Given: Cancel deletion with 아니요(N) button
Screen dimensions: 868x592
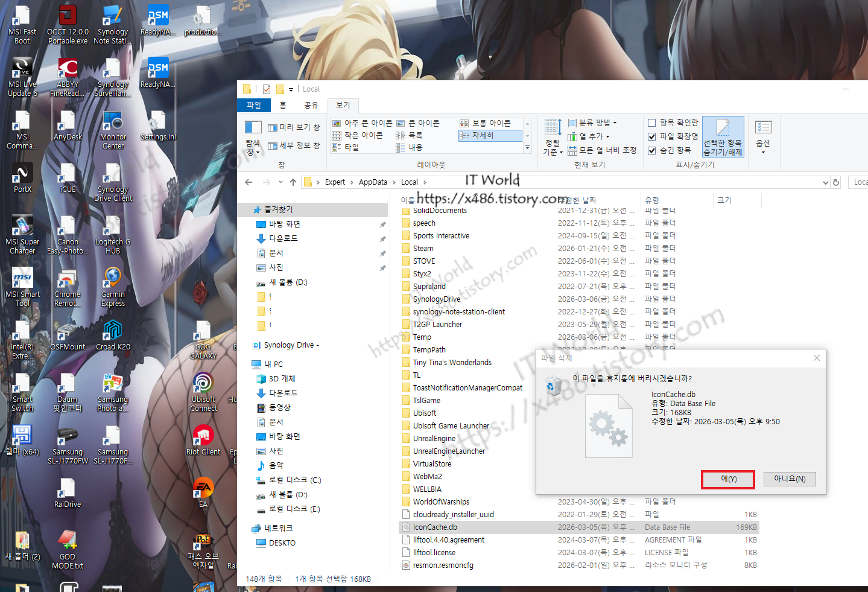Looking at the screenshot, I should click(790, 479).
